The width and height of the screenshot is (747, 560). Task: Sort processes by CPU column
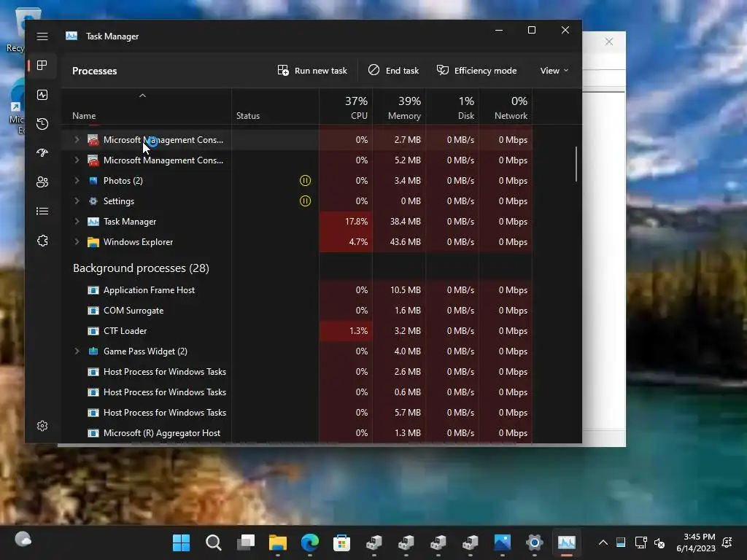coord(347,108)
